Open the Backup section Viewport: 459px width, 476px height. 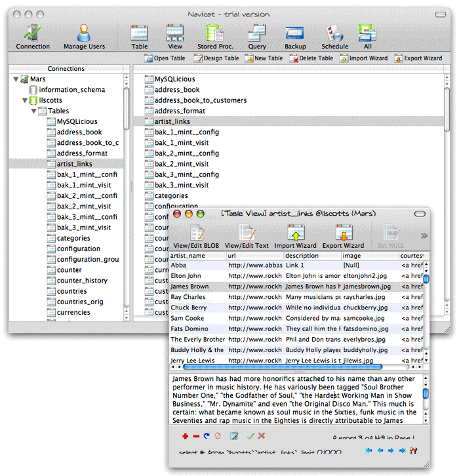click(295, 37)
